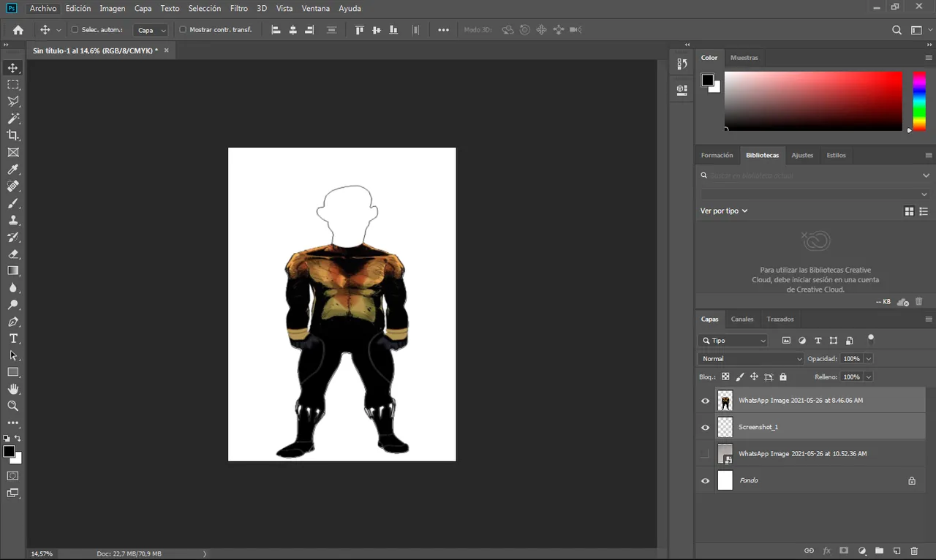This screenshot has height=560, width=936.
Task: Select the Horizontal Type tool
Action: (13, 338)
